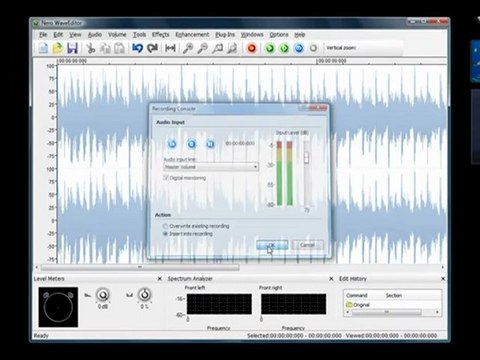Viewport: 480px width, 360px height.
Task: Select Overwrite existing recording option
Action: 165,226
